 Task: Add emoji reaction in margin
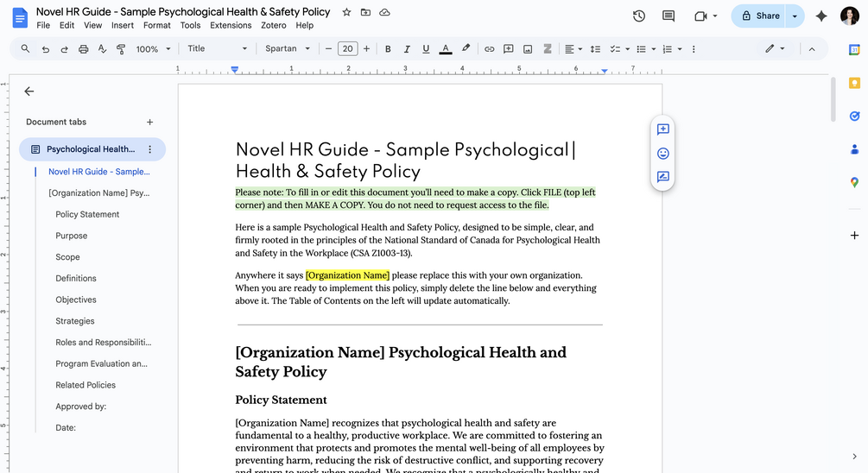[662, 154]
